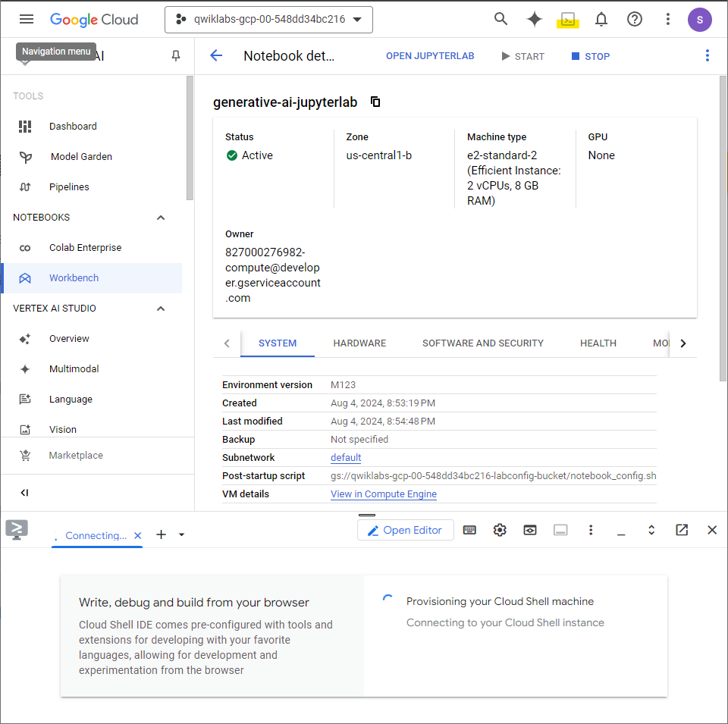Collapse the VERTEX AI STUDIO section
Viewport: 728px width, 724px height.
click(161, 308)
